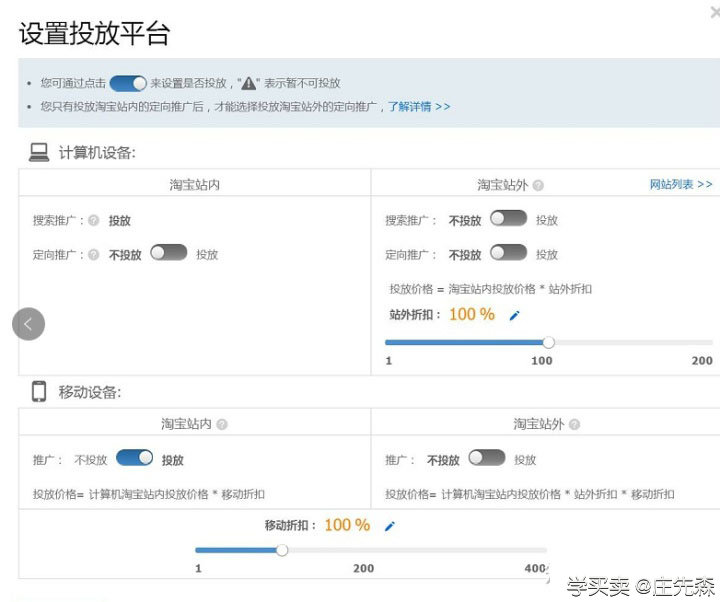
Task: Toggle mobile 淘宝站外 推广 switch on
Action: [487, 458]
